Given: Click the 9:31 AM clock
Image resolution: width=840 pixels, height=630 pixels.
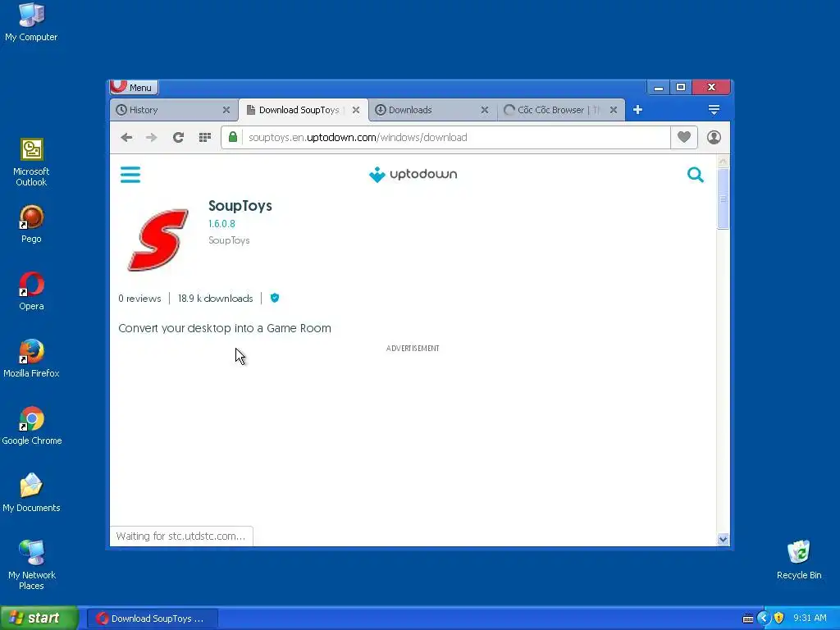Looking at the screenshot, I should click(x=810, y=619).
